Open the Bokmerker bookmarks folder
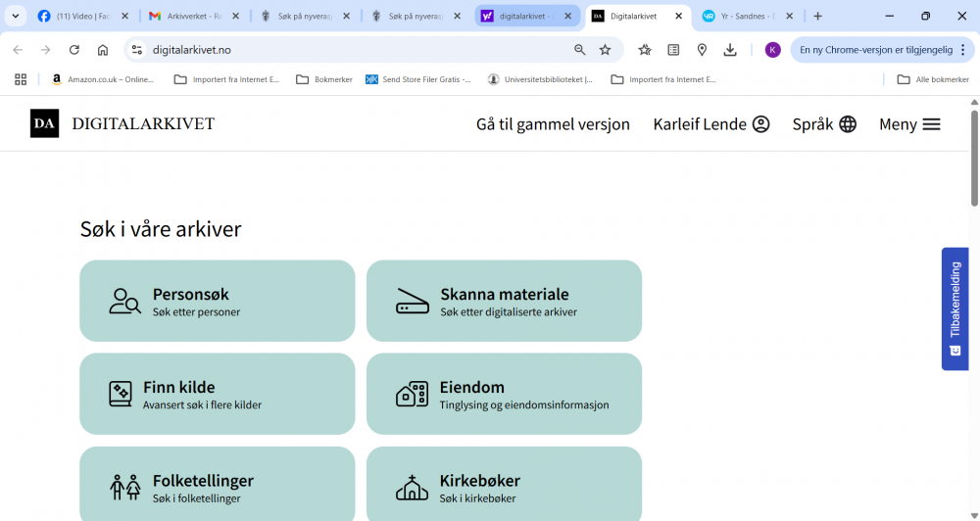The width and height of the screenshot is (980, 521). [323, 79]
